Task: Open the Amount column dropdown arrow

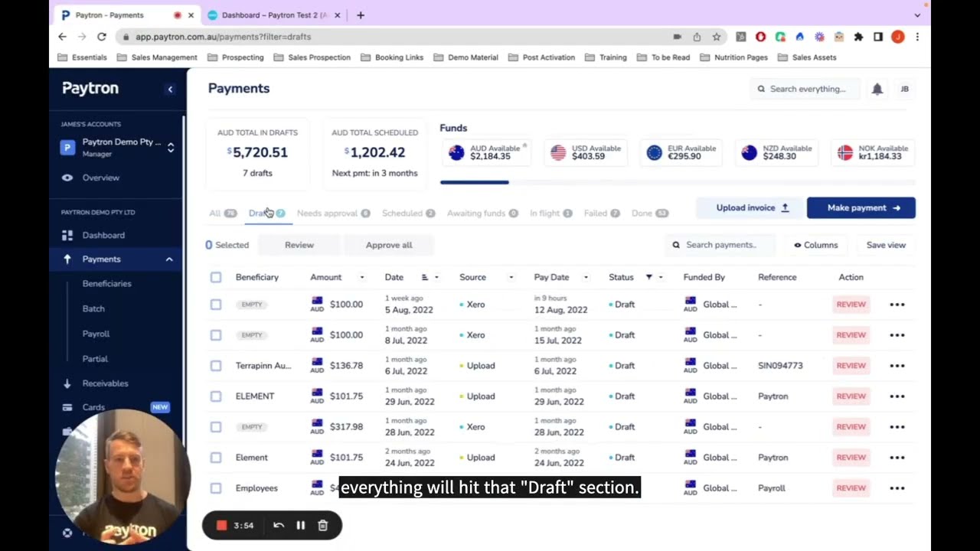Action: click(x=362, y=277)
